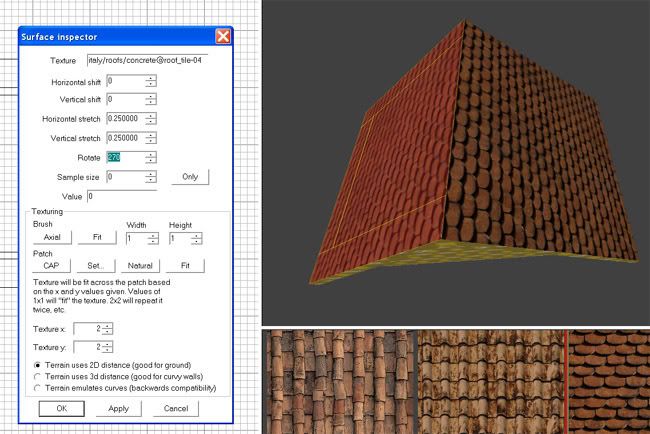This screenshot has width=650, height=434.
Task: Select Terrain uses 2D distance option
Action: 39,366
